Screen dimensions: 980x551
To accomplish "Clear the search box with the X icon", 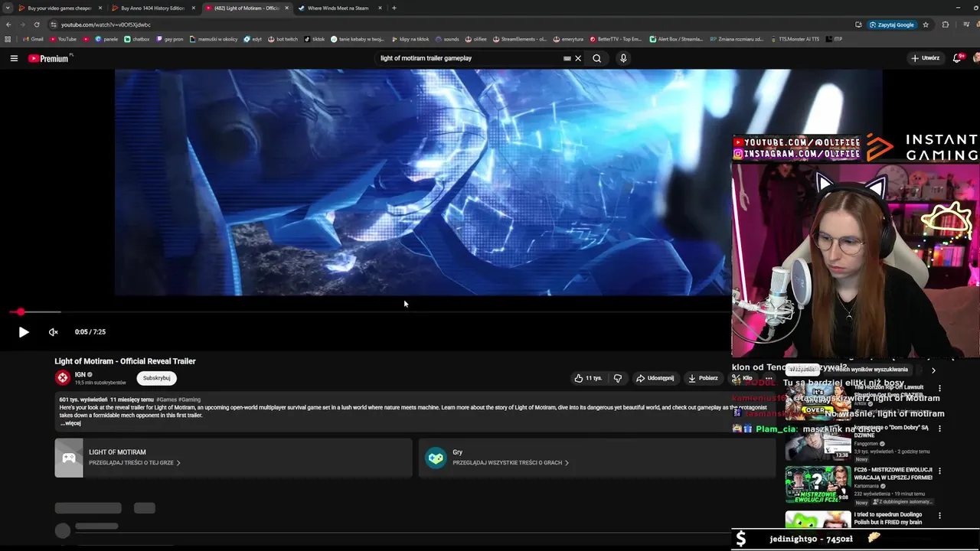I will click(x=578, y=58).
